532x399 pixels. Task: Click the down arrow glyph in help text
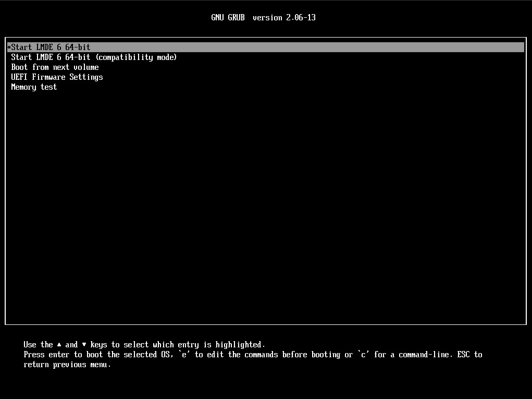click(84, 345)
